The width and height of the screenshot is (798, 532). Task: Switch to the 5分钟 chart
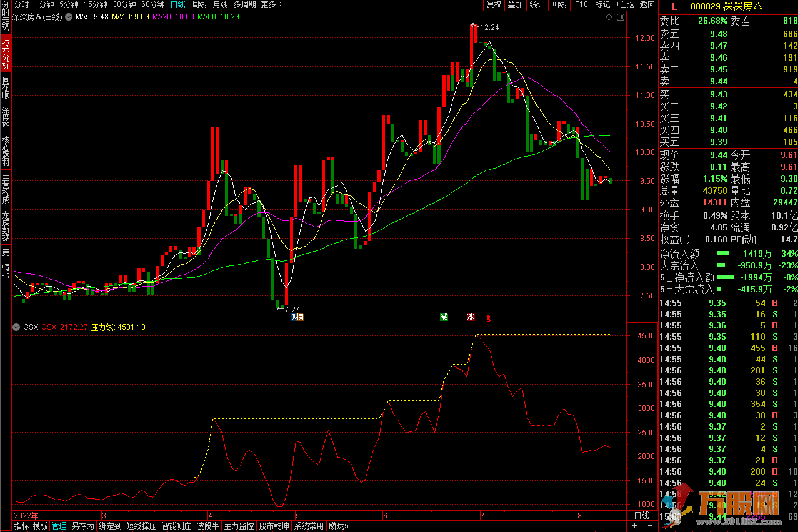pyautogui.click(x=69, y=4)
